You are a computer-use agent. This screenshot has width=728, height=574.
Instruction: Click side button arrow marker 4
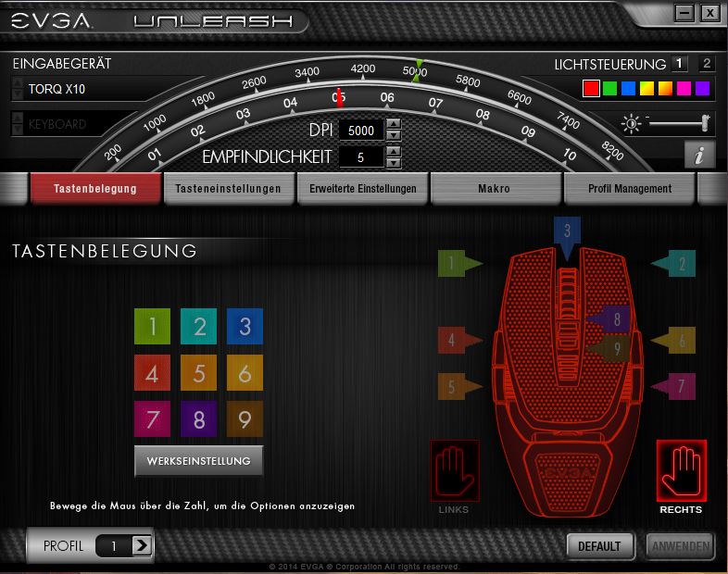[x=459, y=340]
